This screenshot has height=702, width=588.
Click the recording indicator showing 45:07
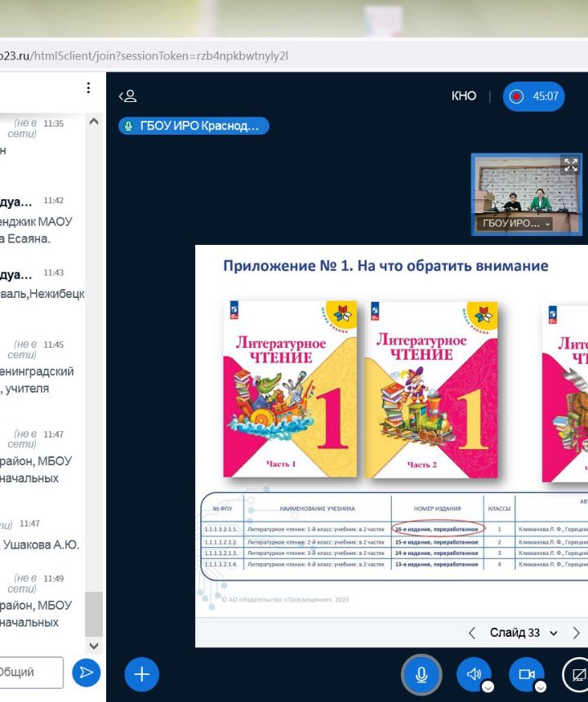534,96
